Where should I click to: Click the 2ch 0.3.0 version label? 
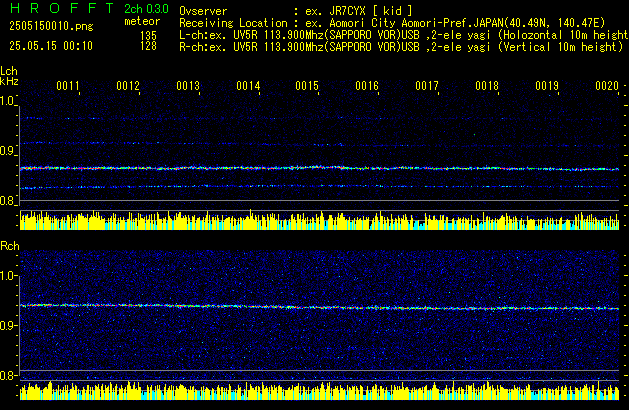[146, 9]
